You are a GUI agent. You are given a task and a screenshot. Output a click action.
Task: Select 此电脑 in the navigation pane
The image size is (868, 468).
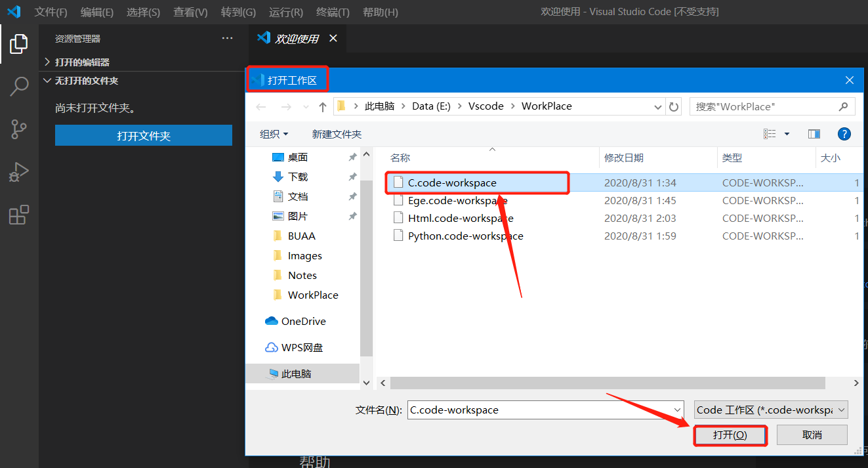(296, 373)
